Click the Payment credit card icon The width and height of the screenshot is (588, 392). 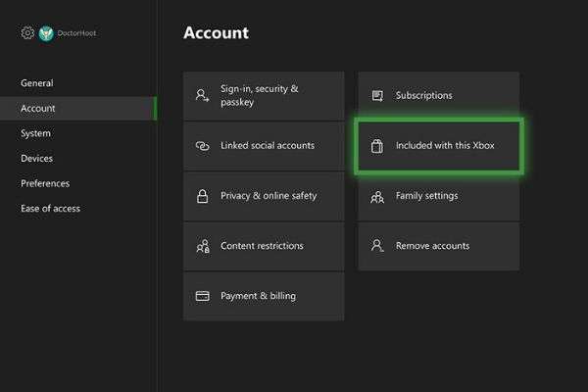pyautogui.click(x=203, y=296)
